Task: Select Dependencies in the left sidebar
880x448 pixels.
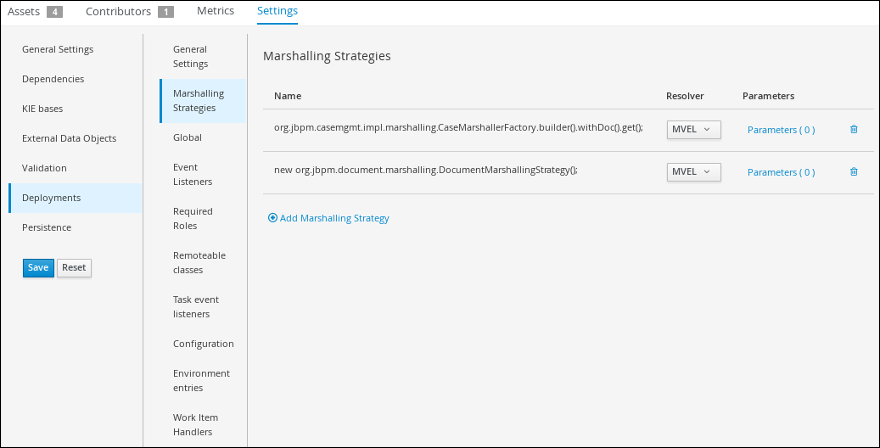Action: coord(53,79)
